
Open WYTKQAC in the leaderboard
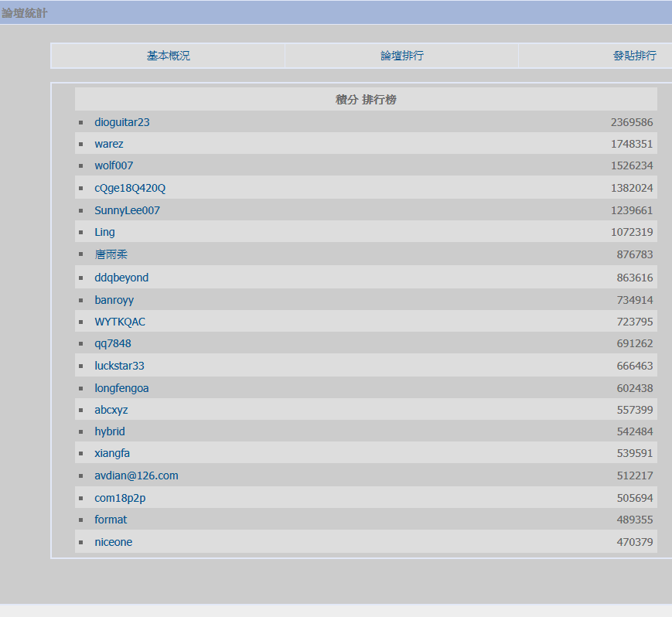point(120,322)
